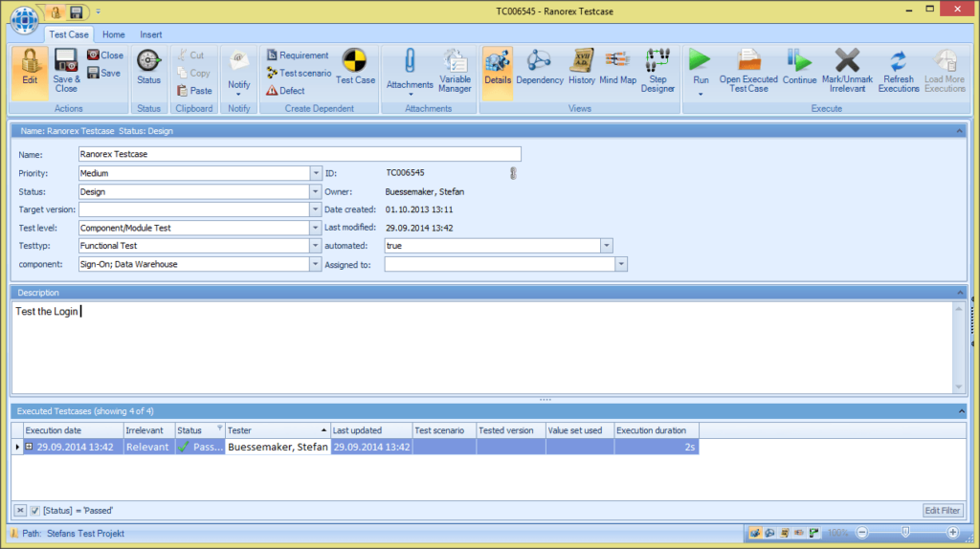Viewport: 980px width, 549px height.
Task: Open the Assigned to dropdown arrow
Action: click(620, 264)
